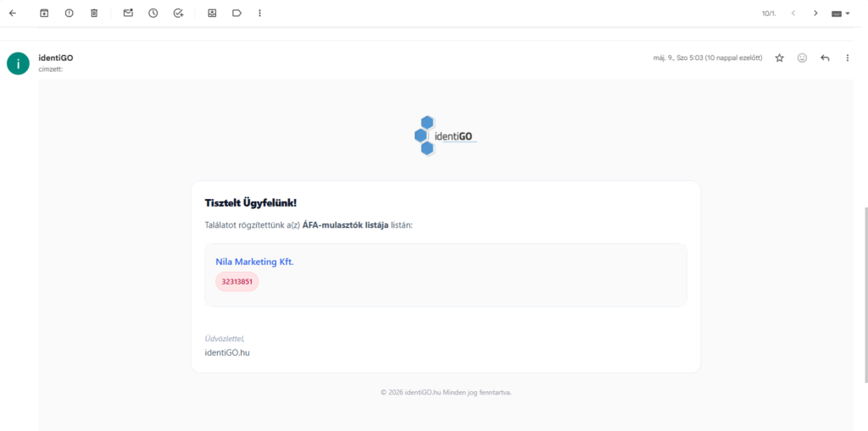Image resolution: width=868 pixels, height=431 pixels.
Task: Open the Labels menu
Action: [x=237, y=14]
